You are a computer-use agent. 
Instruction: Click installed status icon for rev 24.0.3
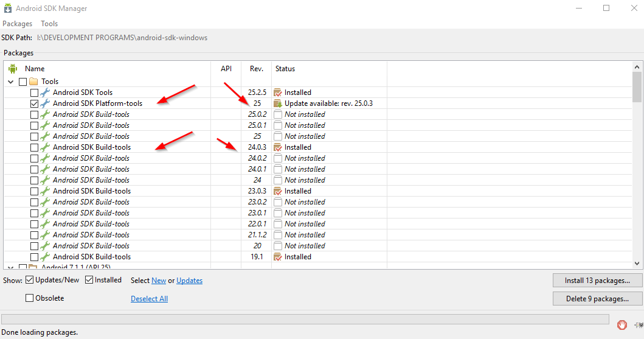[x=278, y=147]
